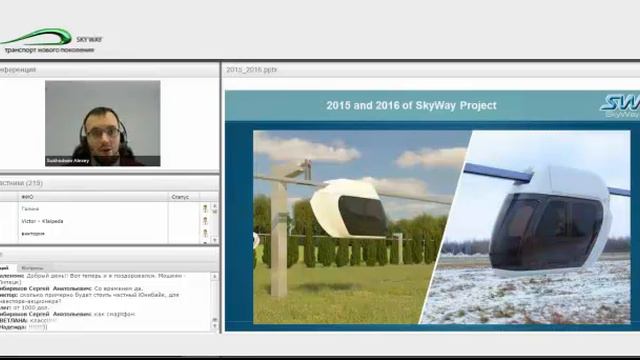
Task: Click the Статус column header
Action: coord(183,197)
